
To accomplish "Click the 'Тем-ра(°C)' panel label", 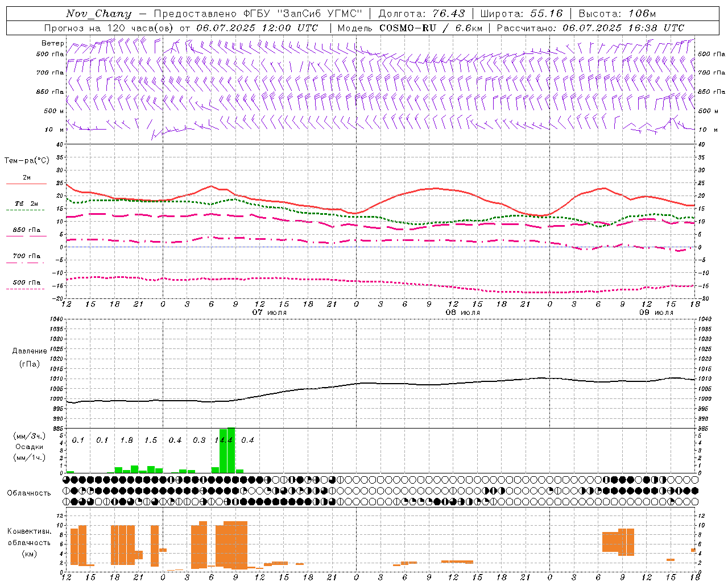I will point(27,161).
